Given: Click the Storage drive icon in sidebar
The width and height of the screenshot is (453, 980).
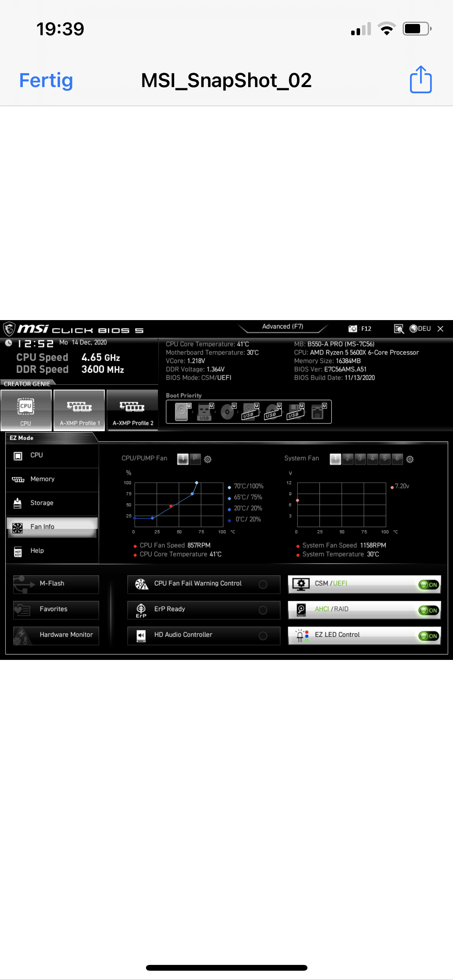Looking at the screenshot, I should point(17,503).
